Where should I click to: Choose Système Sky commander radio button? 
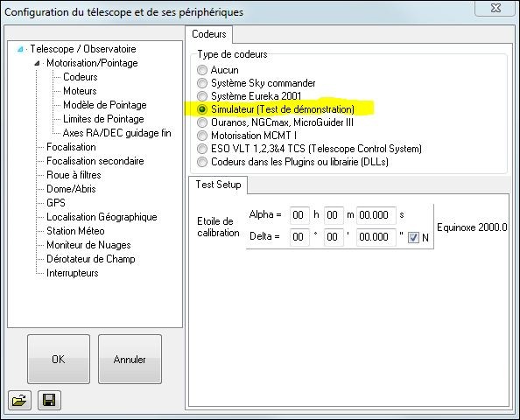pos(202,83)
